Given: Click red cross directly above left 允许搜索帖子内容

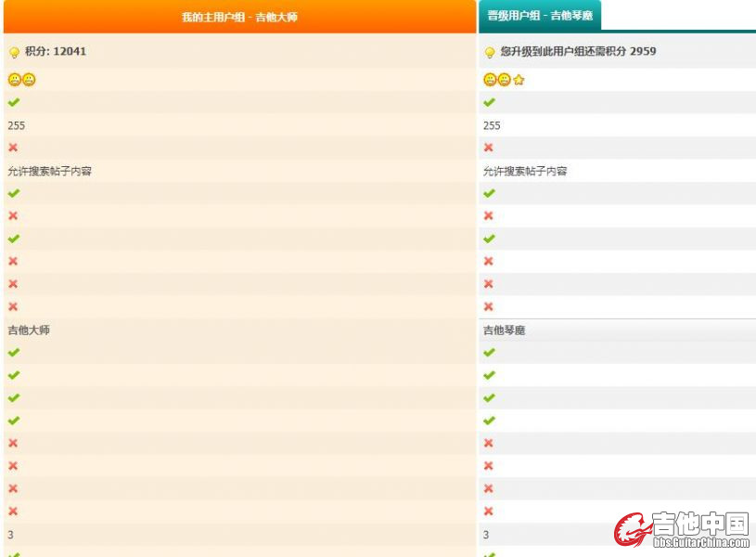Looking at the screenshot, I should pyautogui.click(x=13, y=148).
